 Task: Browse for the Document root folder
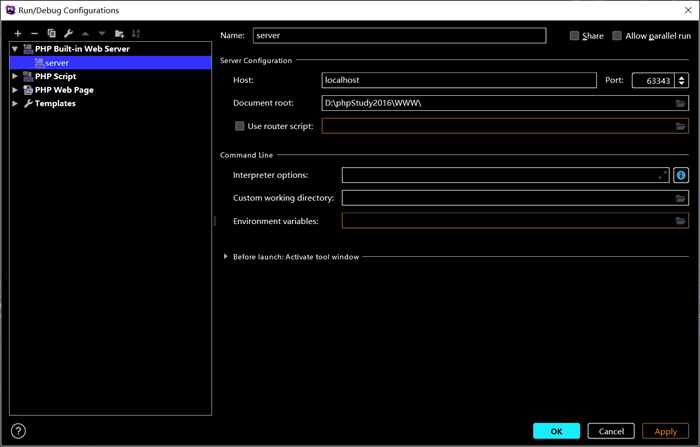pyautogui.click(x=680, y=103)
